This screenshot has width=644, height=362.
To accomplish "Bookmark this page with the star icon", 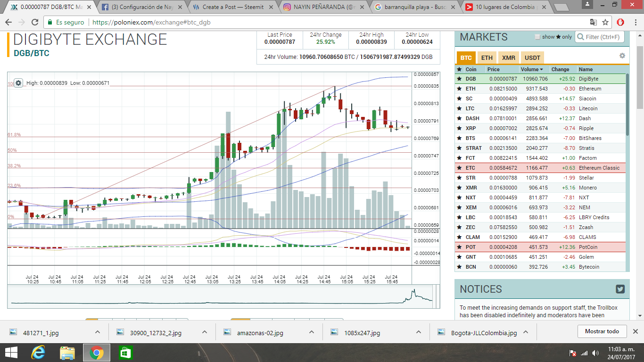I will (x=605, y=22).
